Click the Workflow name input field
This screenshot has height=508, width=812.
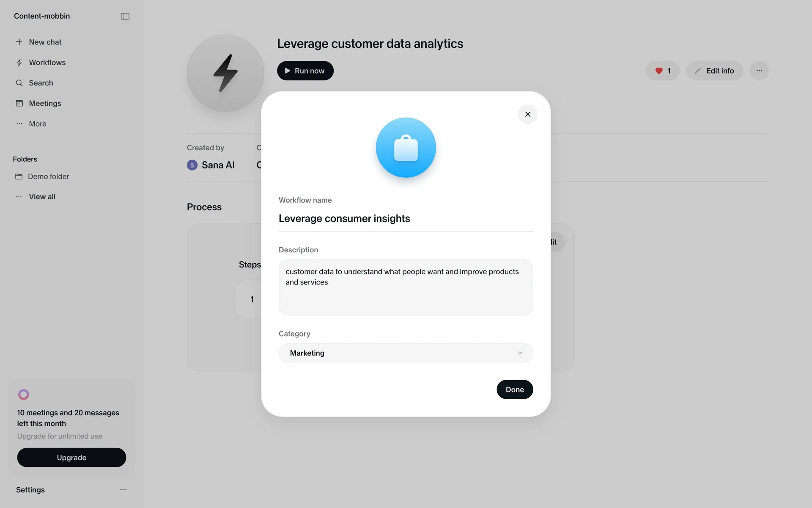point(406,218)
